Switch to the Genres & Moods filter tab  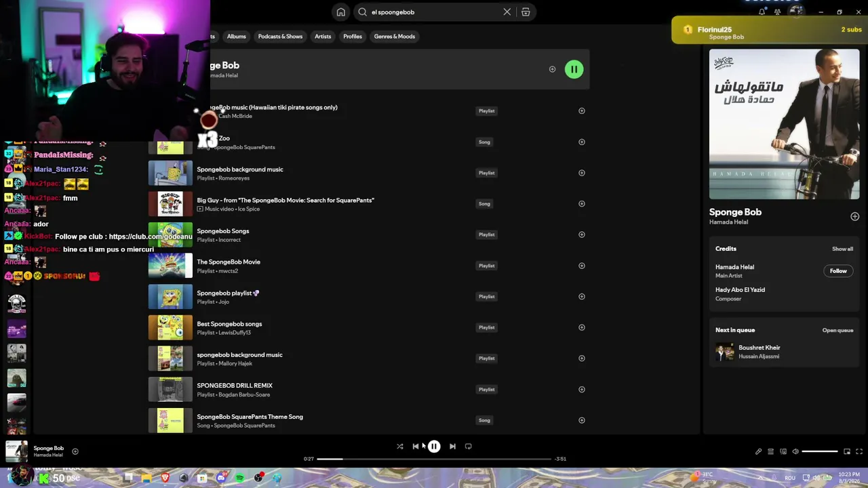[x=395, y=37]
